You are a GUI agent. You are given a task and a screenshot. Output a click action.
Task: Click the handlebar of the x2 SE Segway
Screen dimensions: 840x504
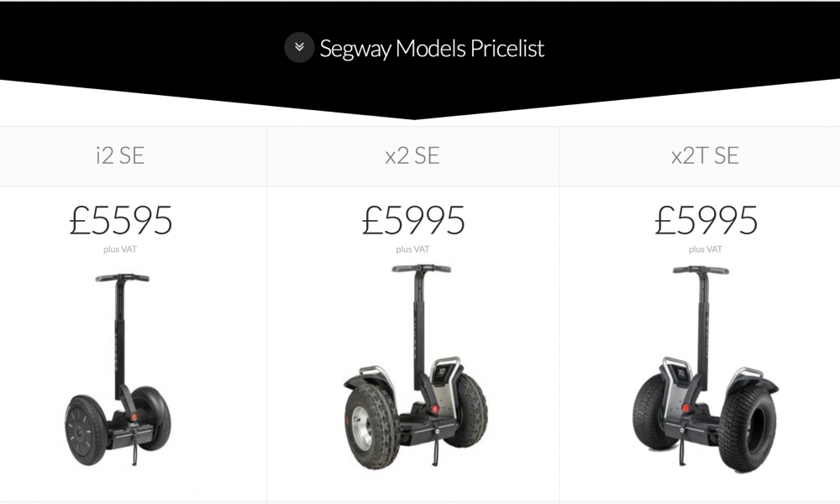421,269
